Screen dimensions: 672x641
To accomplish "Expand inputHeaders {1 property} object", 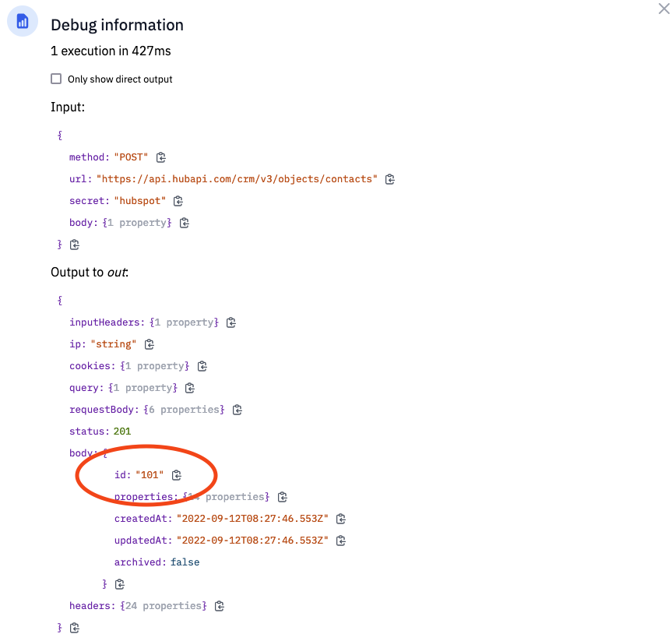I will (x=184, y=322).
